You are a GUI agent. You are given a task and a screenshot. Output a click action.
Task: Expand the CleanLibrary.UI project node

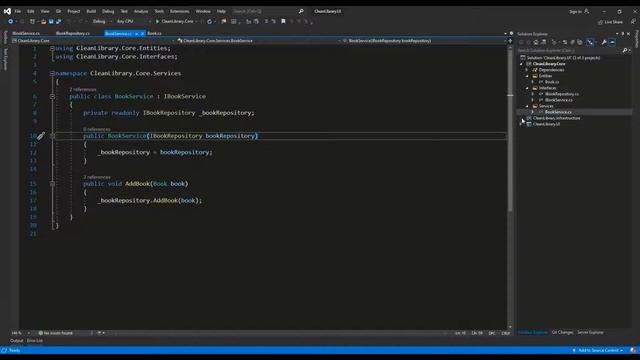click(521, 124)
